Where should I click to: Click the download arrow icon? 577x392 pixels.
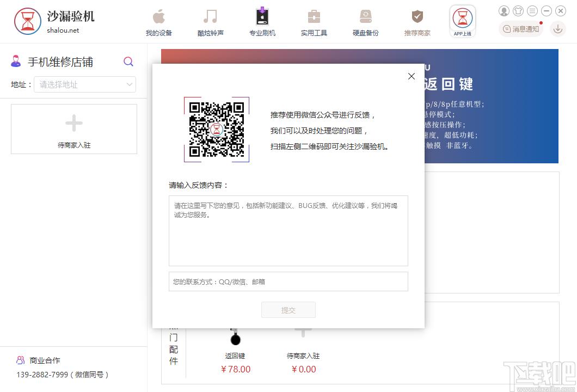[558, 29]
